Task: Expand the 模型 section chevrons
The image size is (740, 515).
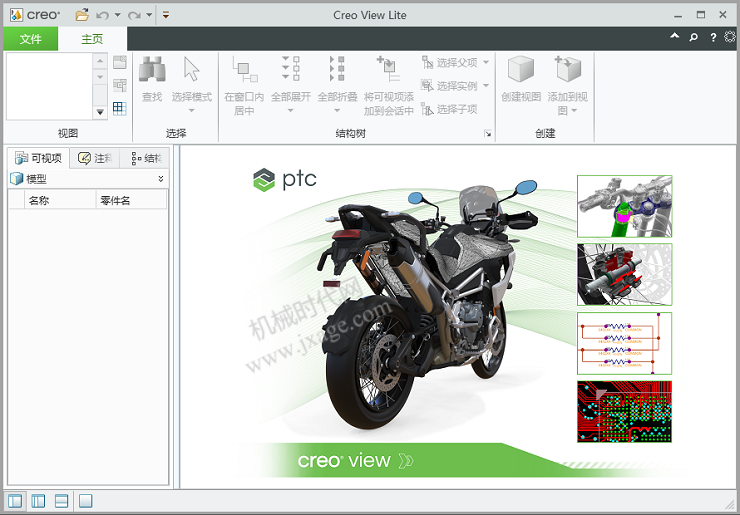Action: (161, 178)
